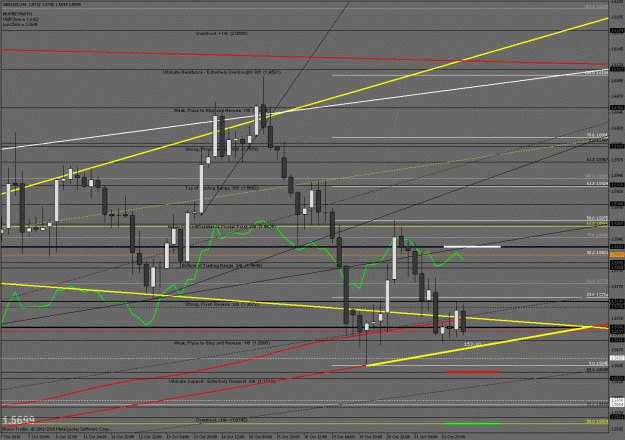
Task: Select Bottom of Trading Range 3/8 label
Action: point(222,265)
